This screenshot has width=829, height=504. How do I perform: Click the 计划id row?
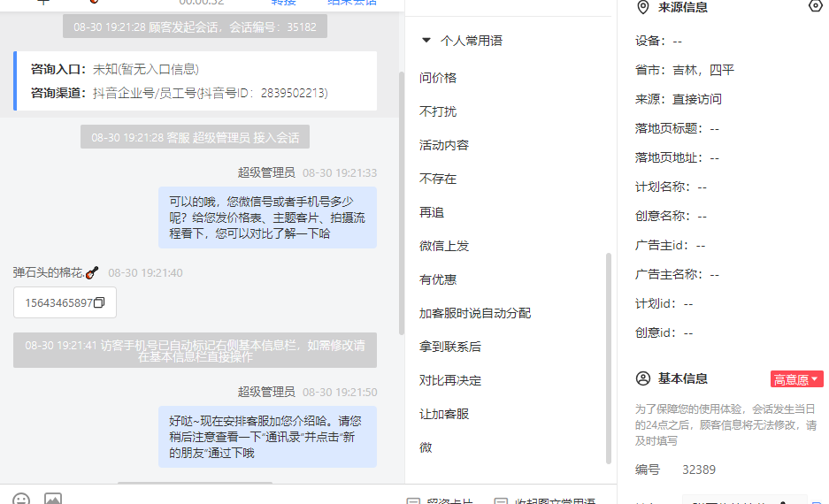[664, 303]
